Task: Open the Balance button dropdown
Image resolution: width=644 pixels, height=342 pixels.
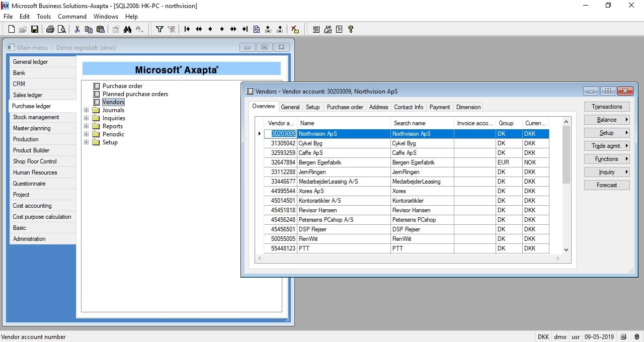Action: (607, 120)
